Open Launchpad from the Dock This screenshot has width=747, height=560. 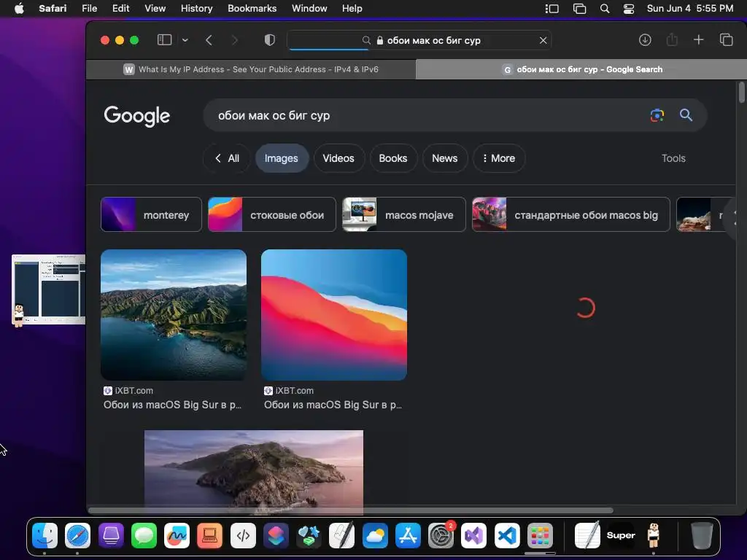[x=541, y=536]
